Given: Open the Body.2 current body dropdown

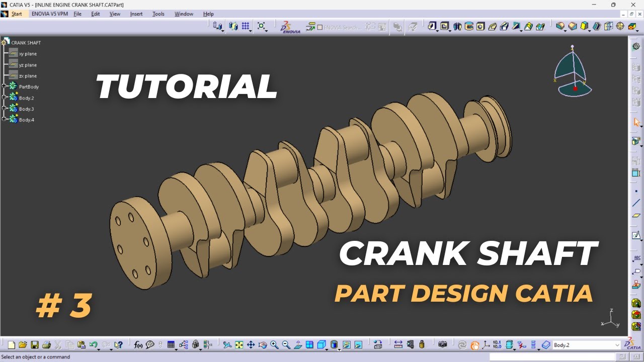Looking at the screenshot, I should (x=617, y=345).
